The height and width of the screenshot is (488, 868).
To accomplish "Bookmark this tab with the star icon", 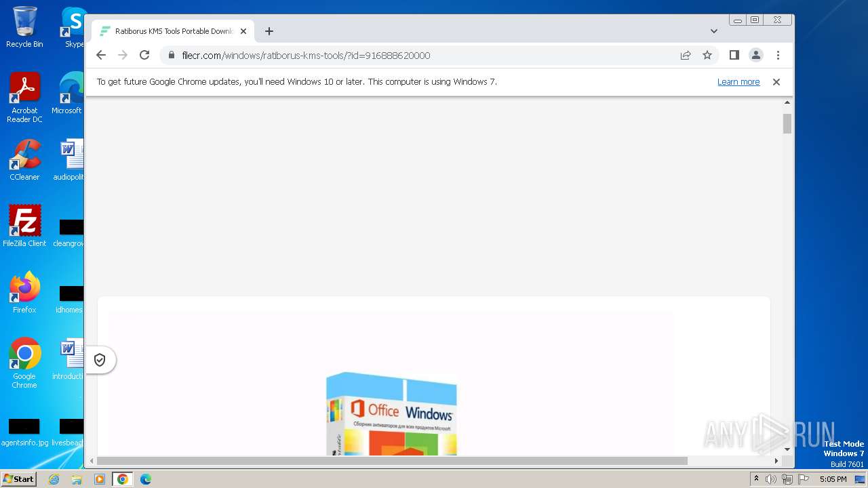I will [707, 56].
